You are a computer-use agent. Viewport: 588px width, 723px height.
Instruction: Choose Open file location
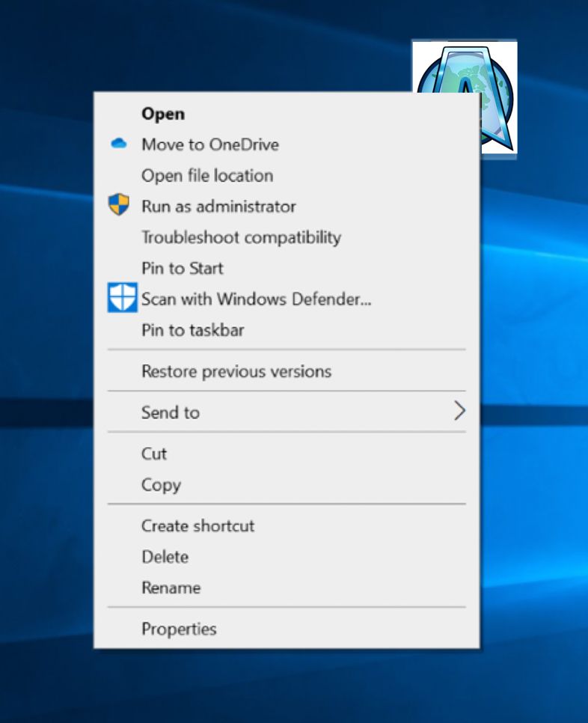click(x=287, y=176)
